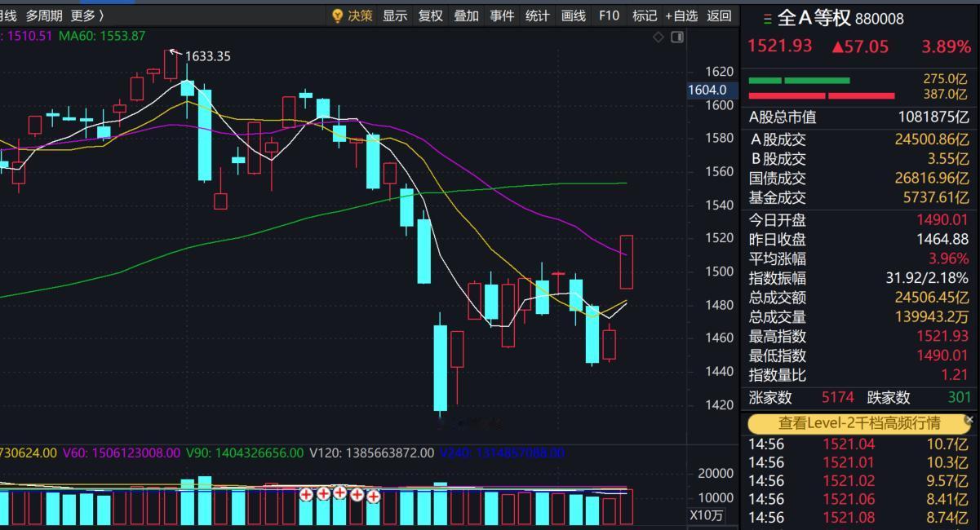Open the 决策 menu
This screenshot has width=980, height=530.
[x=360, y=15]
